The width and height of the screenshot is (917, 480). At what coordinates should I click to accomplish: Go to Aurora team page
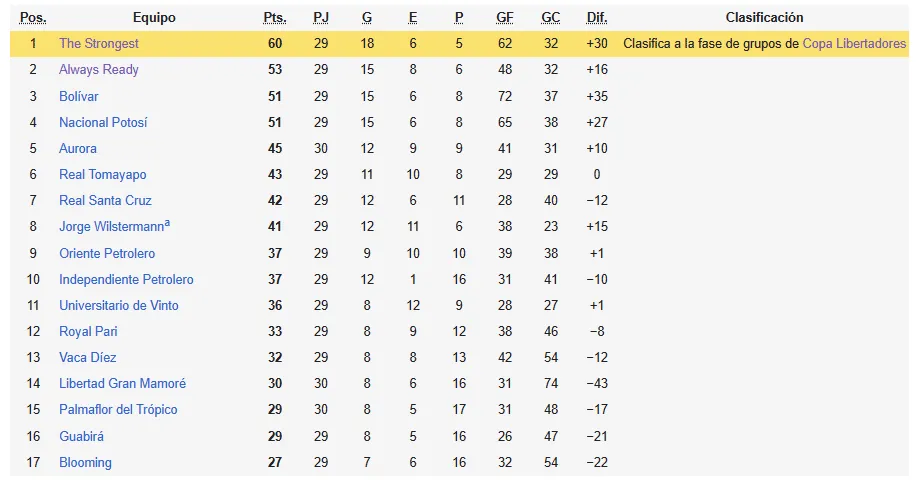[78, 149]
